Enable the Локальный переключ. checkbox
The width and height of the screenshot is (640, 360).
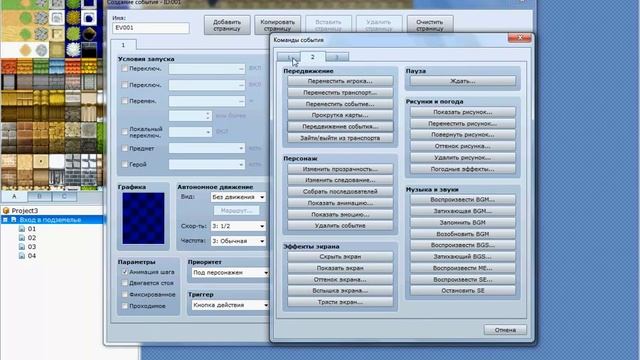[124, 132]
